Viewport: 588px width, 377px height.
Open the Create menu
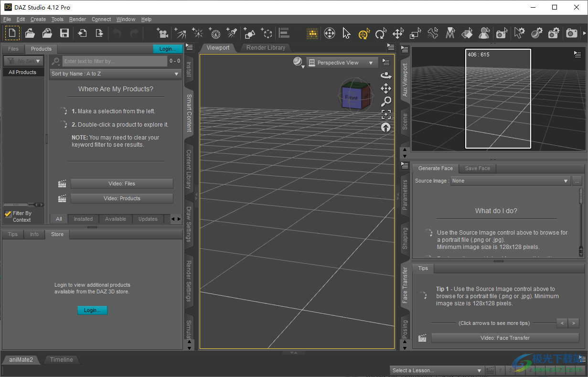pyautogui.click(x=38, y=19)
